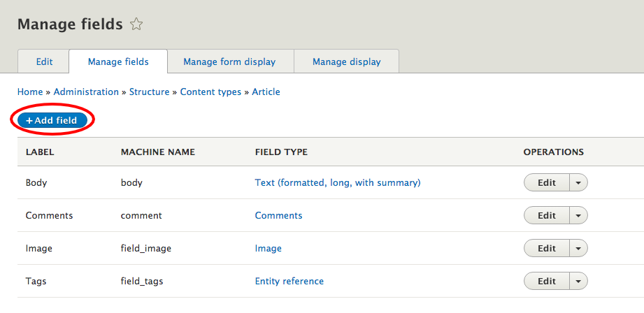Expand operations dropdown for Tags field

click(578, 281)
